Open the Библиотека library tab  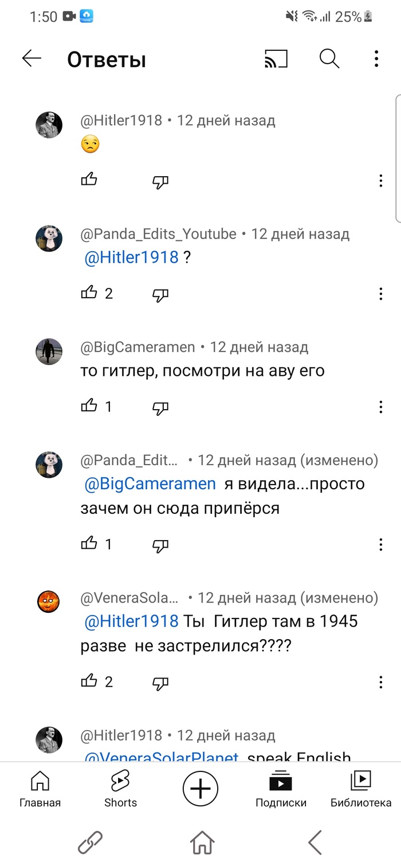(x=361, y=790)
